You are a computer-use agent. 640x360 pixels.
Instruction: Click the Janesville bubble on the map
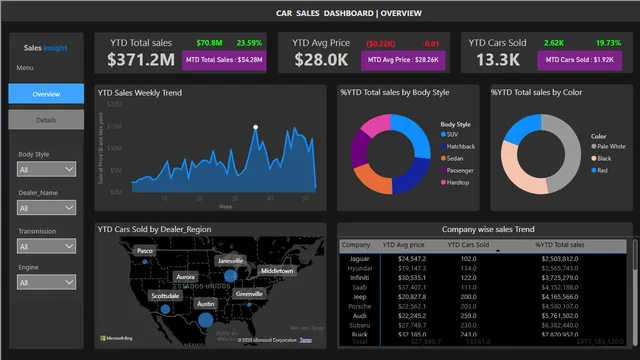231,276
